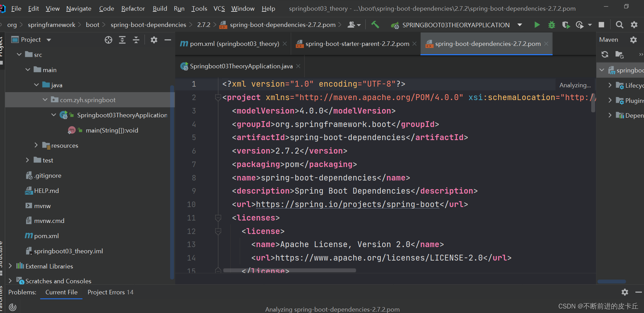
Task: Close Springboot03TheoryApplication.java tab
Action: click(298, 66)
